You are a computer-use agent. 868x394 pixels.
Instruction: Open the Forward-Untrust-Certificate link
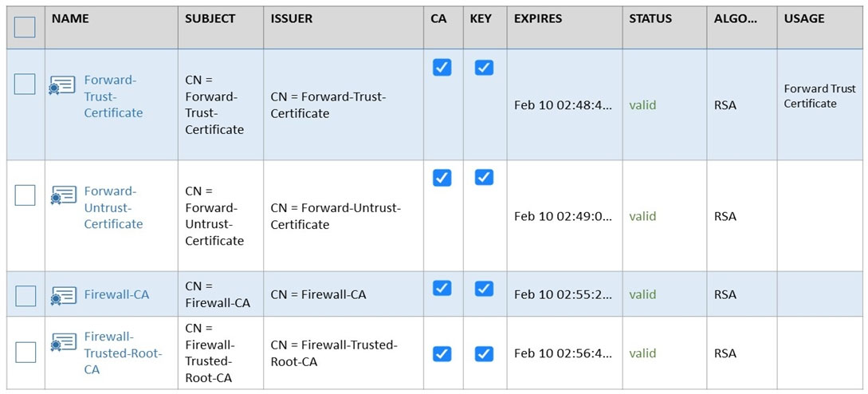(x=113, y=207)
